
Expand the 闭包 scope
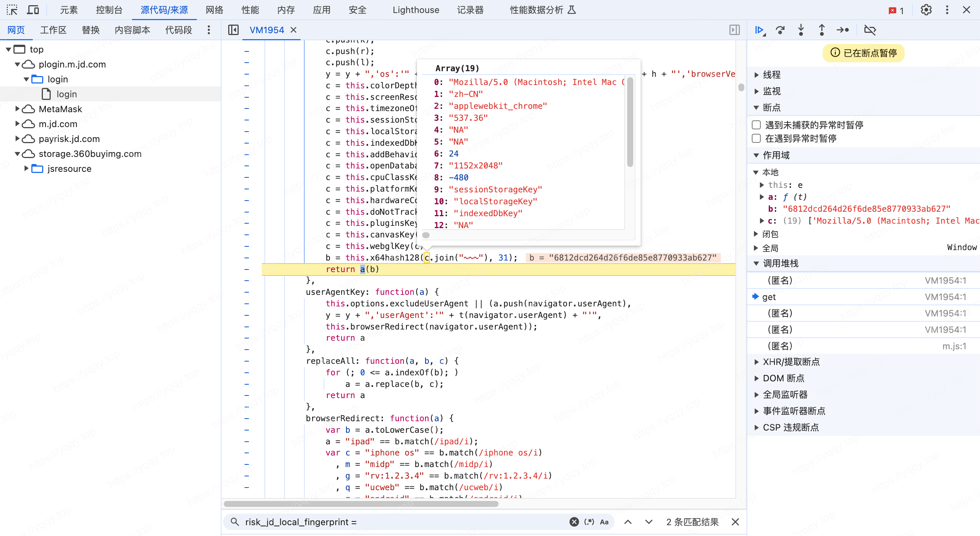(x=756, y=234)
